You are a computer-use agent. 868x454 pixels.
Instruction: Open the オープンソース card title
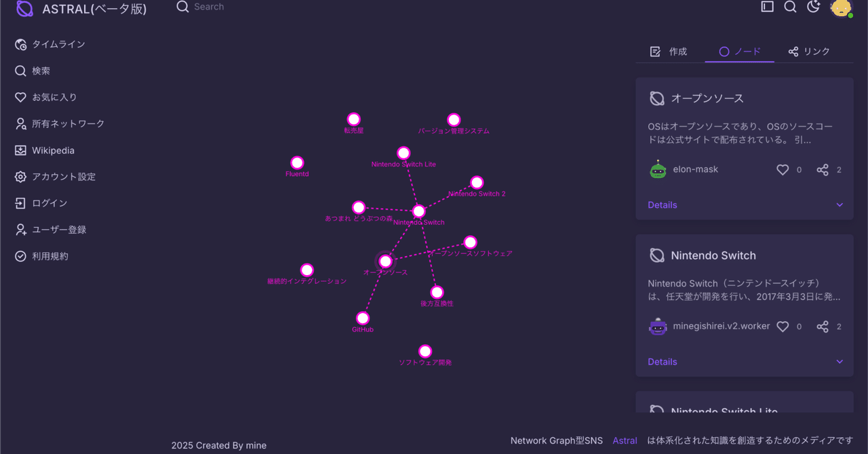707,98
